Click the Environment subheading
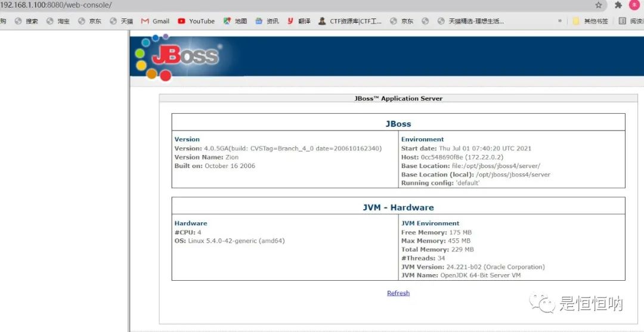 point(423,139)
